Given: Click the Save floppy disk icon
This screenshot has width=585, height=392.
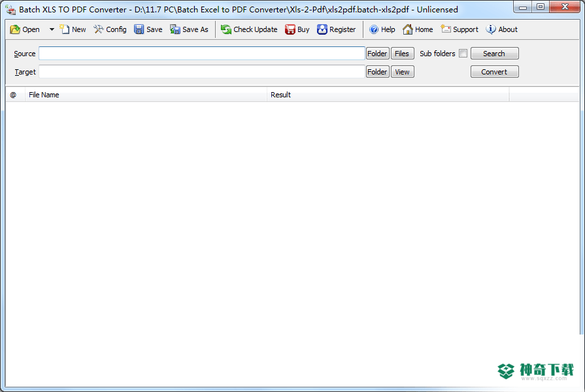Looking at the screenshot, I should (x=139, y=29).
